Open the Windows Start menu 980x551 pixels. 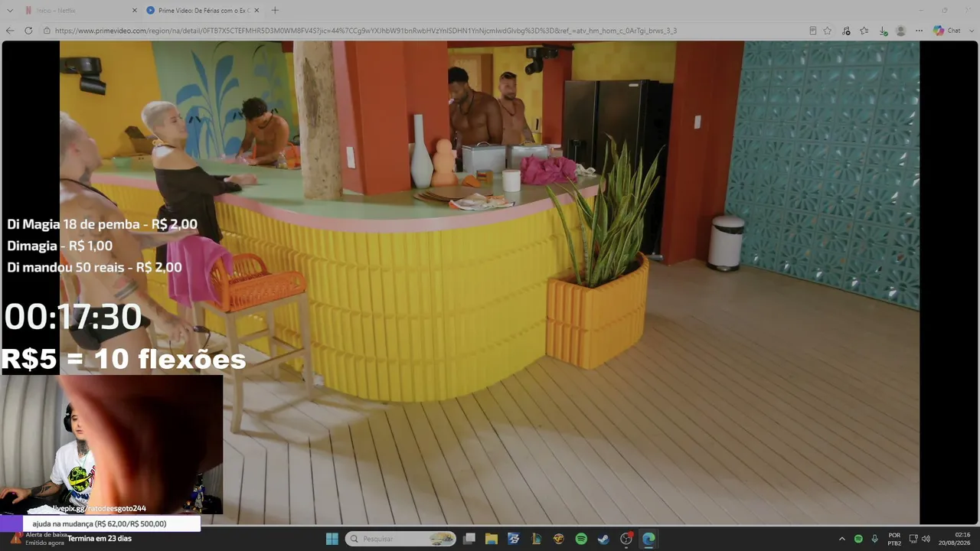332,539
